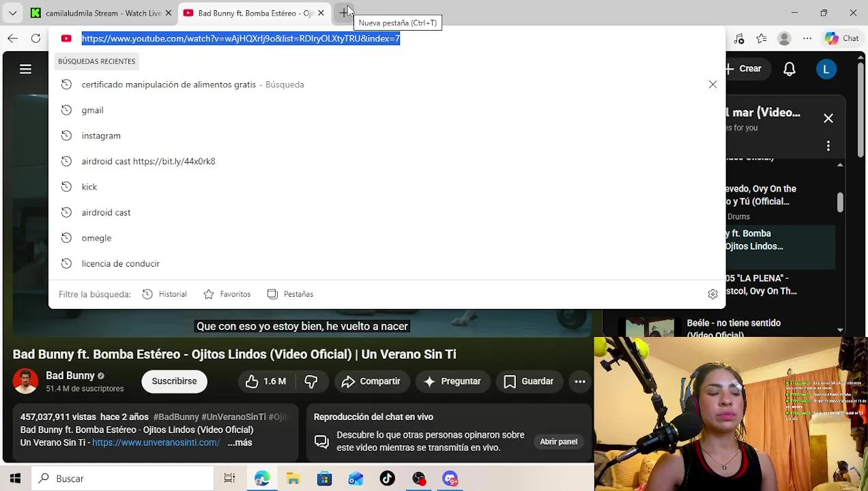Screen dimensions: 868x491
Task: Open Outlook from the taskbar
Action: (x=356, y=479)
